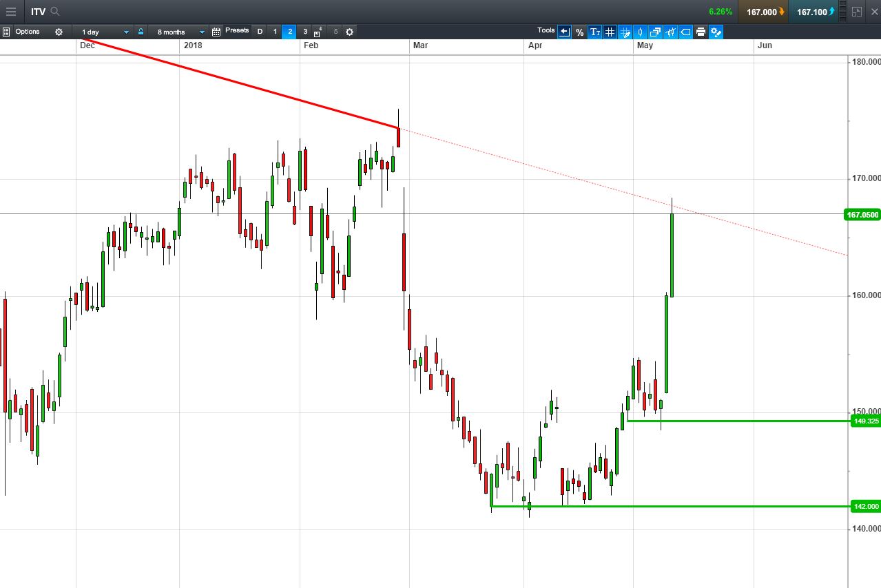Click the 167.000 sell price button
The width and height of the screenshot is (881, 588).
coord(763,12)
